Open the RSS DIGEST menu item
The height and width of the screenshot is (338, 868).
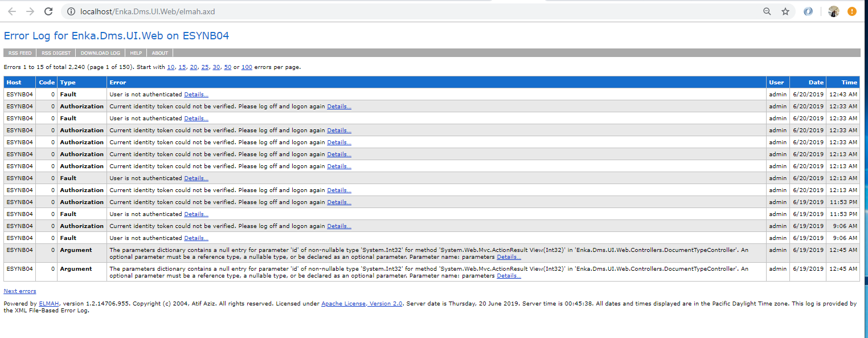pyautogui.click(x=56, y=53)
